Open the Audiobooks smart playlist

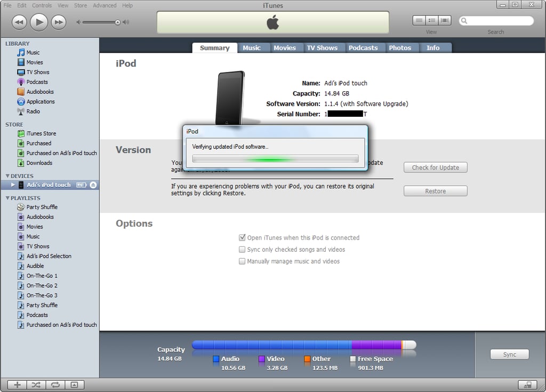35,217
